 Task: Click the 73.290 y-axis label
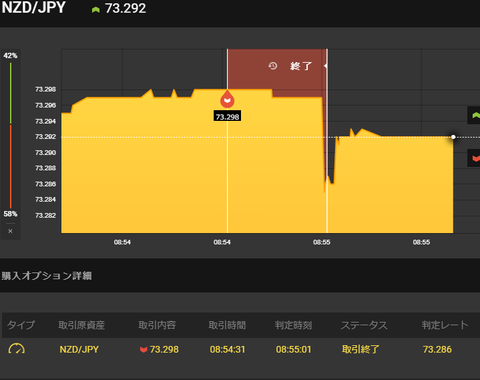[46, 153]
